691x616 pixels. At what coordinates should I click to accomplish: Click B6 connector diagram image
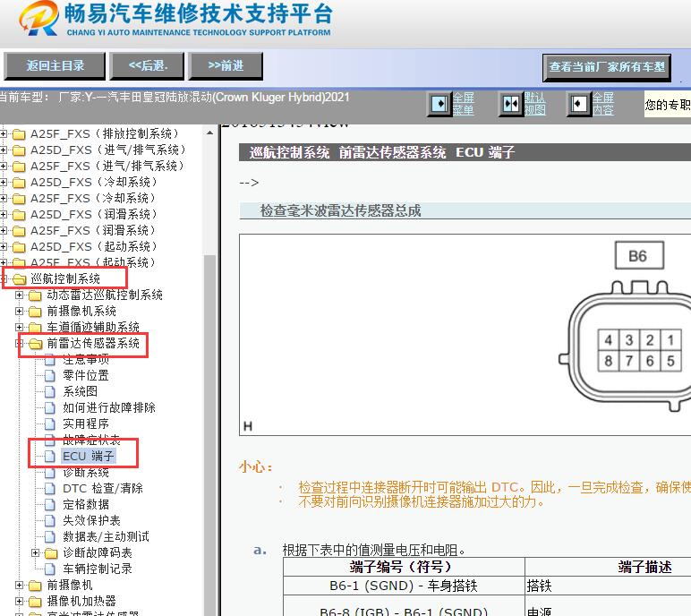pyautogui.click(x=465, y=335)
